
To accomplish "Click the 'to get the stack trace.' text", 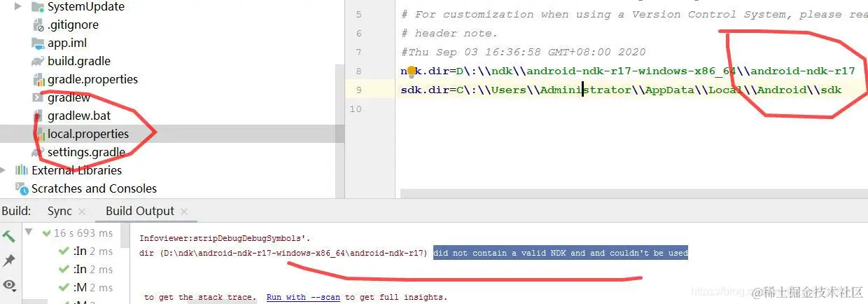I will [x=202, y=297].
